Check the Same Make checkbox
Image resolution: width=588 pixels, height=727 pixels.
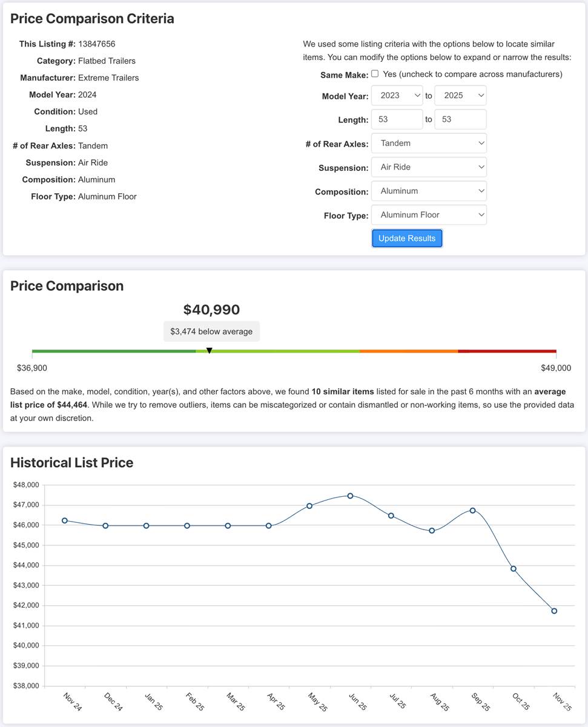pos(375,74)
